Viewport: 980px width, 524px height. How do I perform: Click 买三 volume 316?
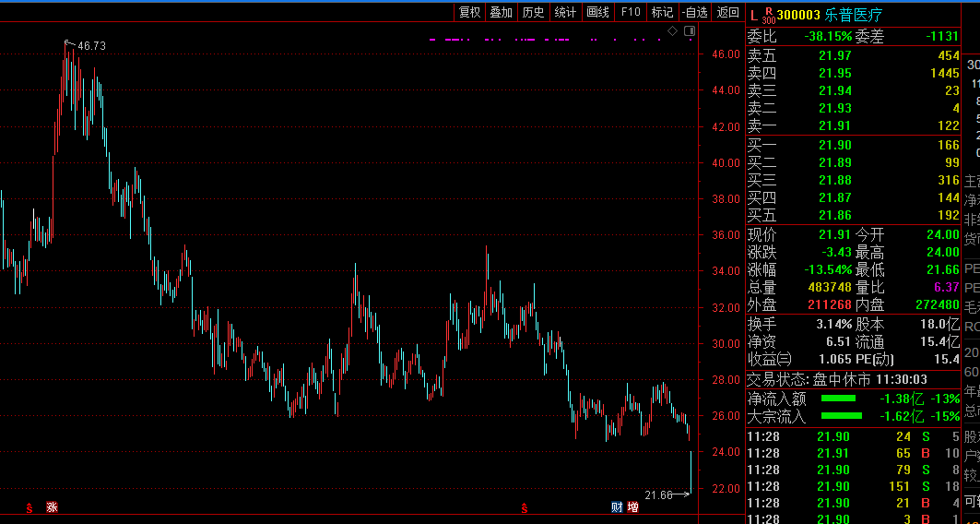[948, 180]
